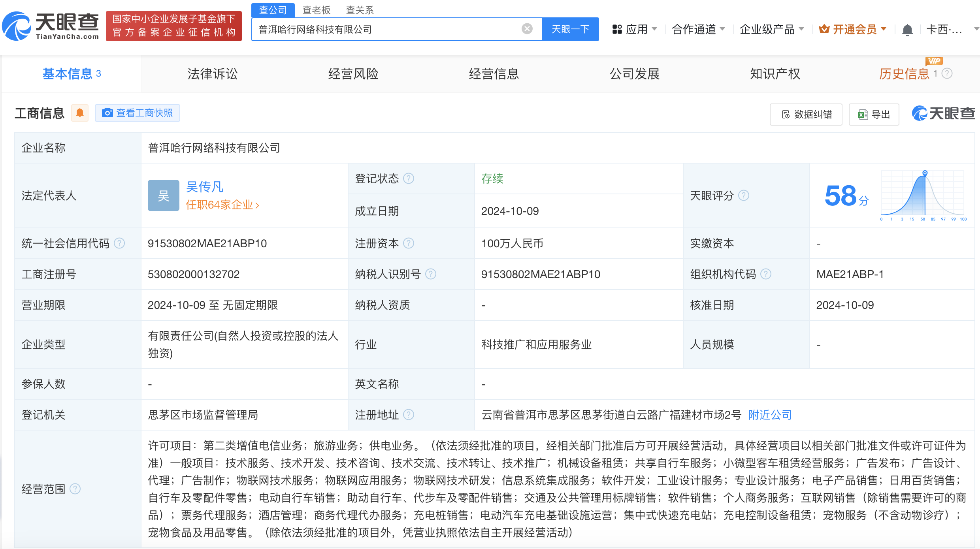Click help icon beside 组织机构代码
This screenshot has height=549, width=980.
pyautogui.click(x=766, y=274)
